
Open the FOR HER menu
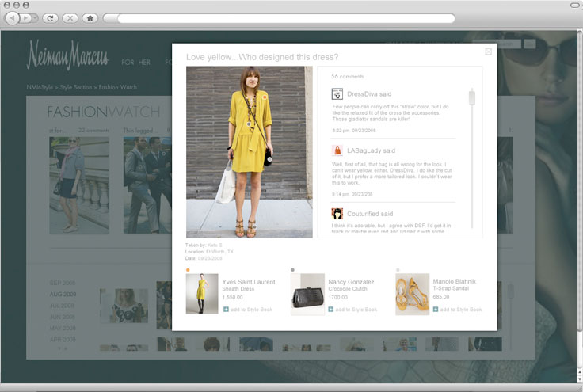[x=135, y=63]
